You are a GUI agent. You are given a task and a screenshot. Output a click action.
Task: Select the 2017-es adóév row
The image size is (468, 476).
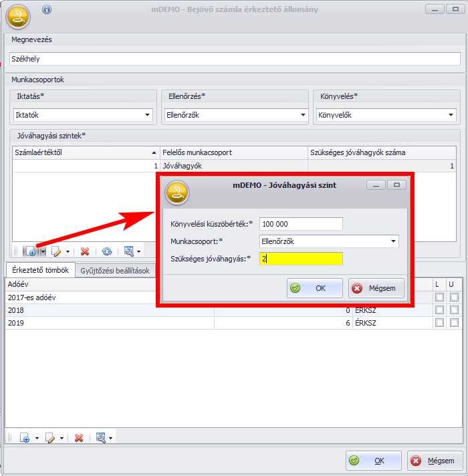coord(81,297)
